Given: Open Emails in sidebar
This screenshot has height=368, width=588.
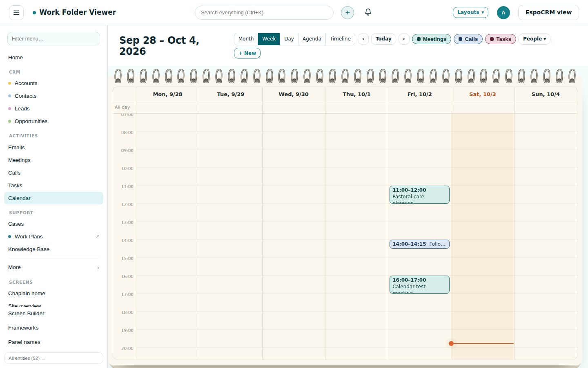Looking at the screenshot, I should (x=53, y=148).
